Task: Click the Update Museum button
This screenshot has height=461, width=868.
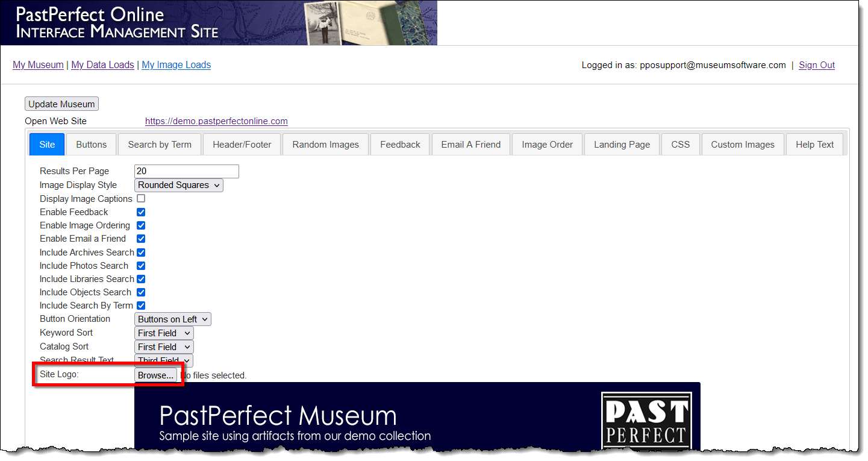Action: point(61,104)
